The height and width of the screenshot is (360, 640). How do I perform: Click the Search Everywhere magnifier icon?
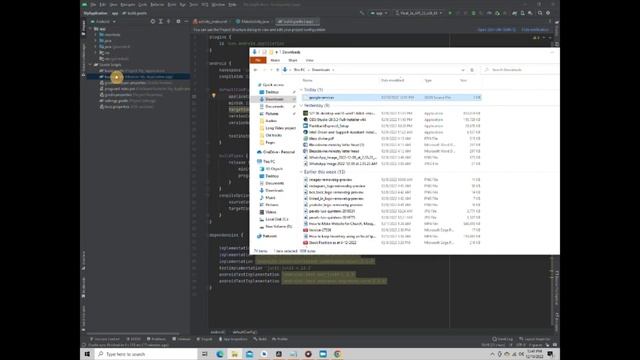[540, 13]
